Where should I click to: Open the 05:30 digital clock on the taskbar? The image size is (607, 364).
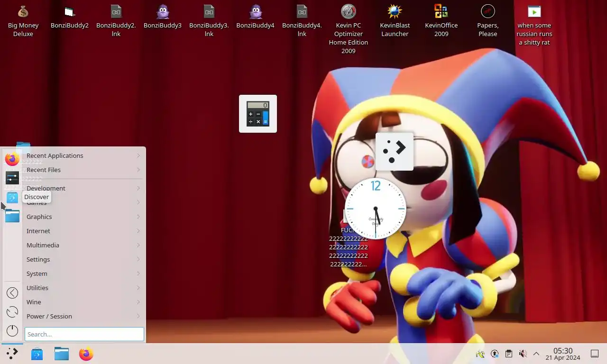tap(563, 354)
